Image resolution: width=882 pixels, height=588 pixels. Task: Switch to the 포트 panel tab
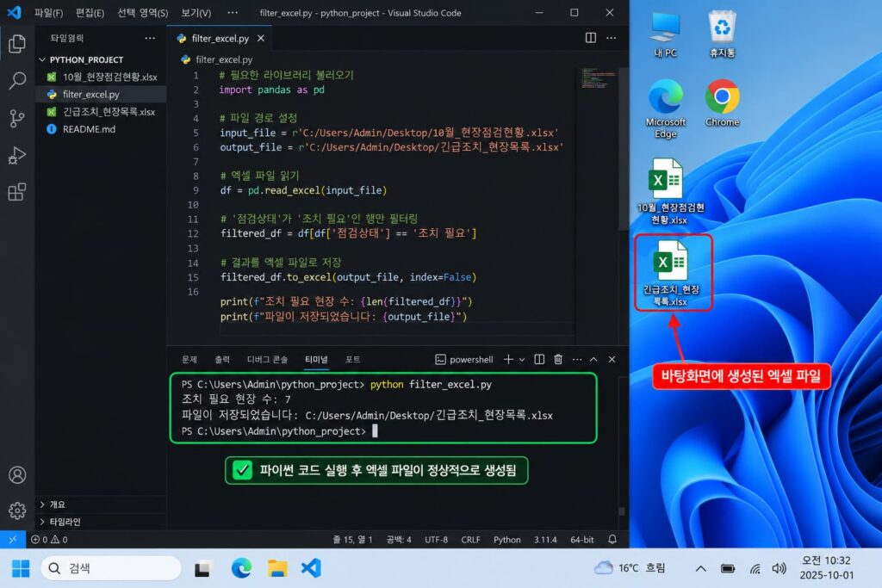(352, 359)
